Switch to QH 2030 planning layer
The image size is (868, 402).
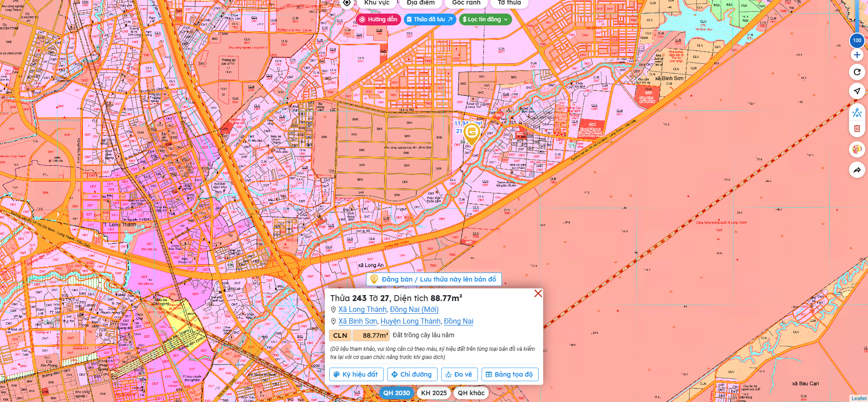(x=396, y=393)
